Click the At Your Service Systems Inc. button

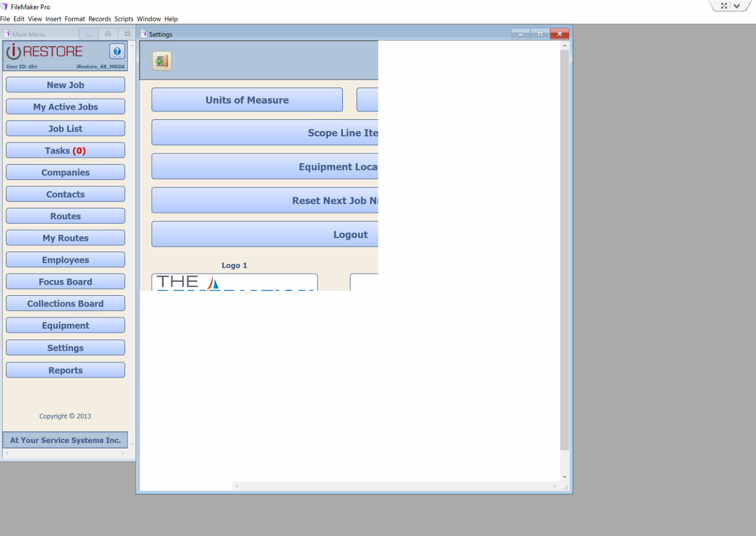tap(65, 440)
